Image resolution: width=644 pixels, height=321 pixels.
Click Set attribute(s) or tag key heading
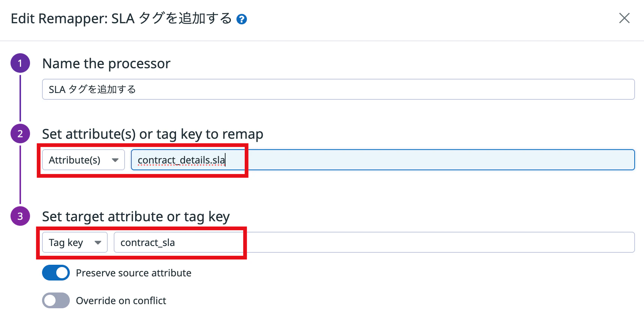(x=153, y=134)
